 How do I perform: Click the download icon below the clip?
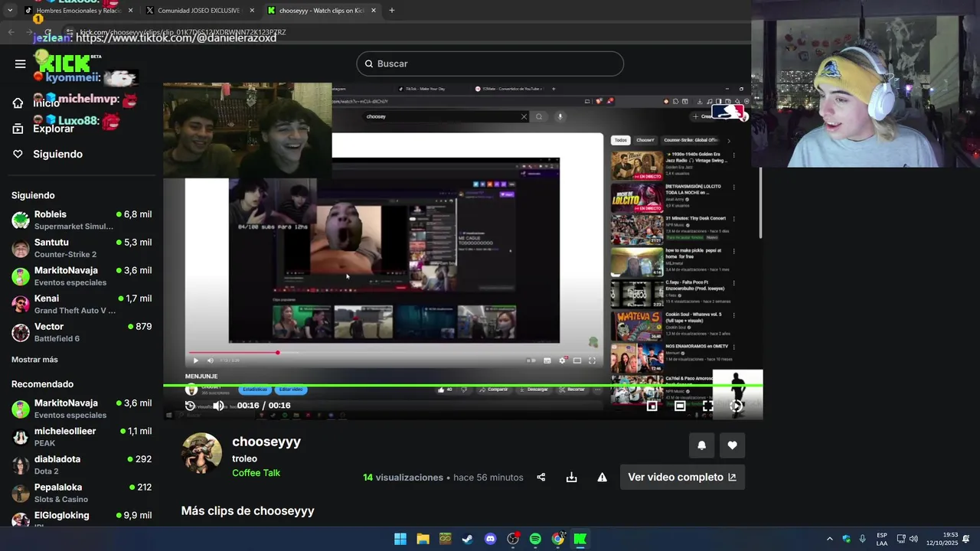coord(571,477)
